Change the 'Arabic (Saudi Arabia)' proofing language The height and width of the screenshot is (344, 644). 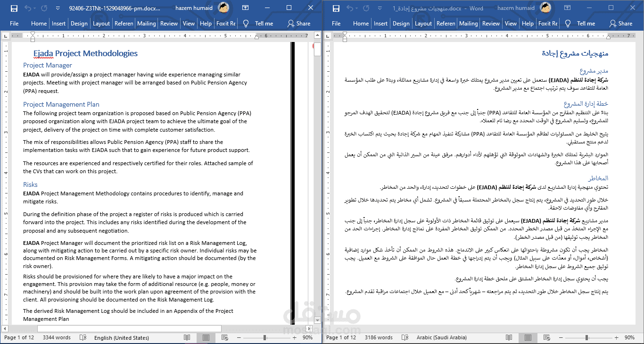point(442,337)
